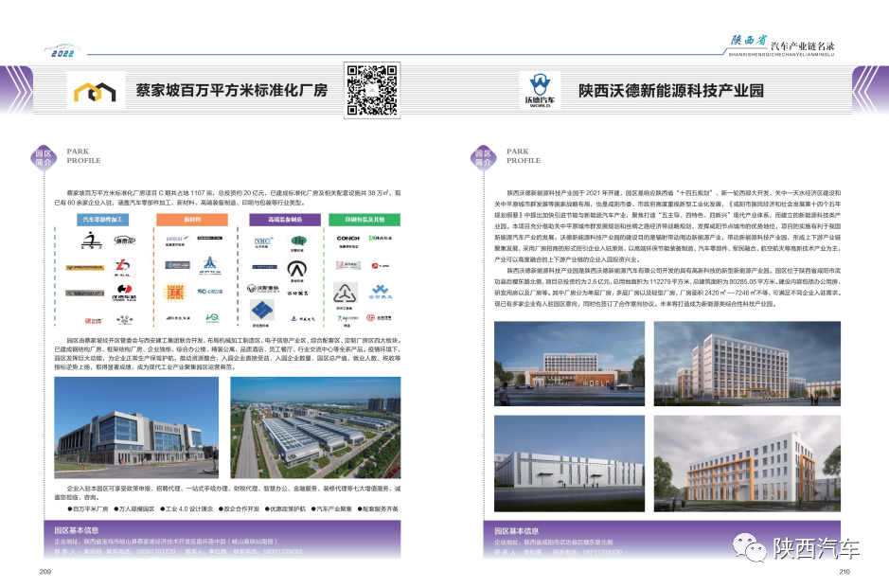Click the bullet 工业4.0设计理念

[187, 508]
